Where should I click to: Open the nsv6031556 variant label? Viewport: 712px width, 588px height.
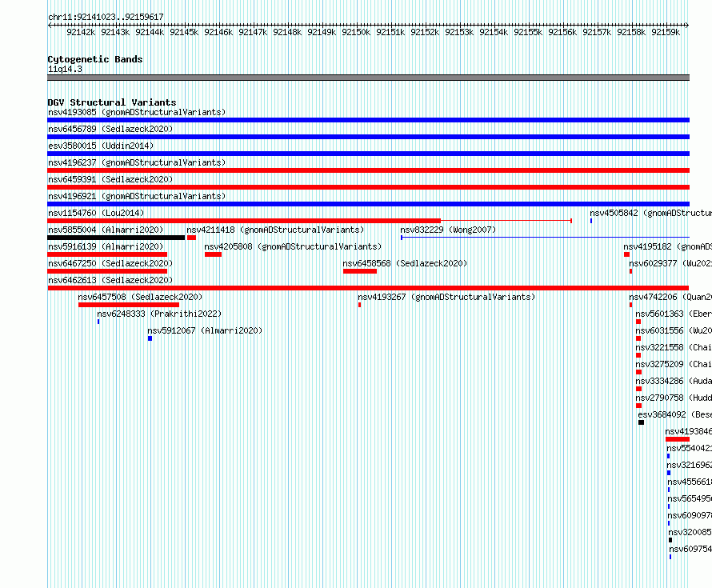(x=674, y=330)
